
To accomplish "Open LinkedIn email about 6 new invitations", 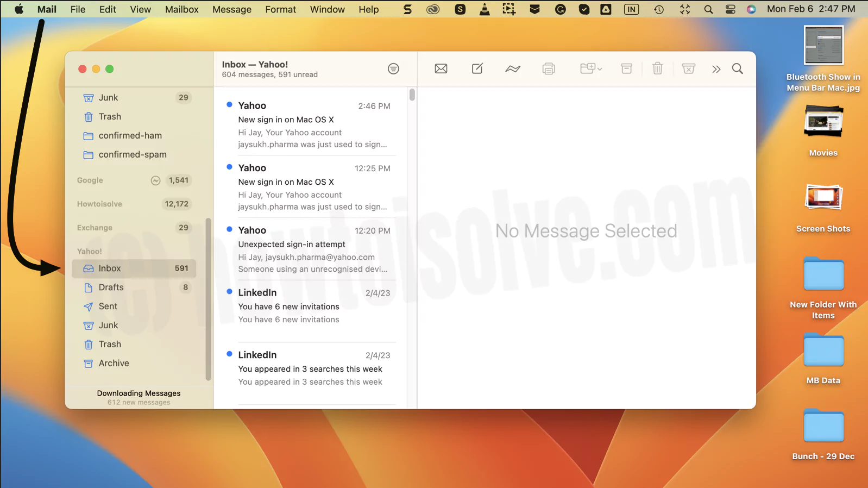I will (311, 311).
